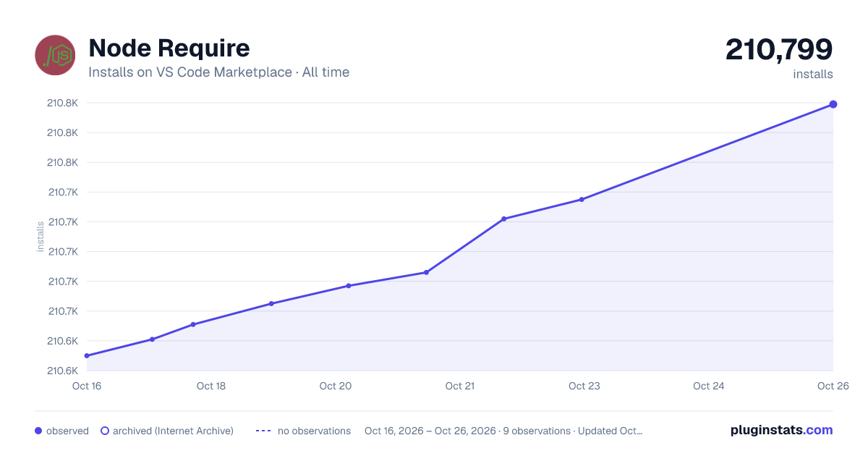
Task: Click the data point above Oct 23
Action: tap(582, 200)
